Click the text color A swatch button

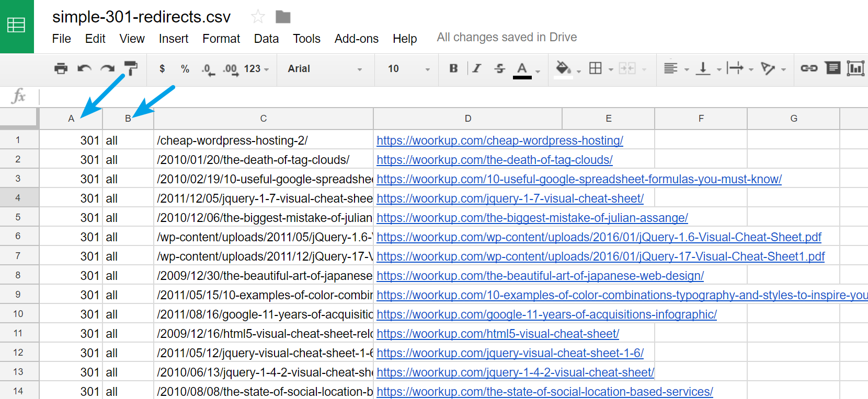pos(522,70)
